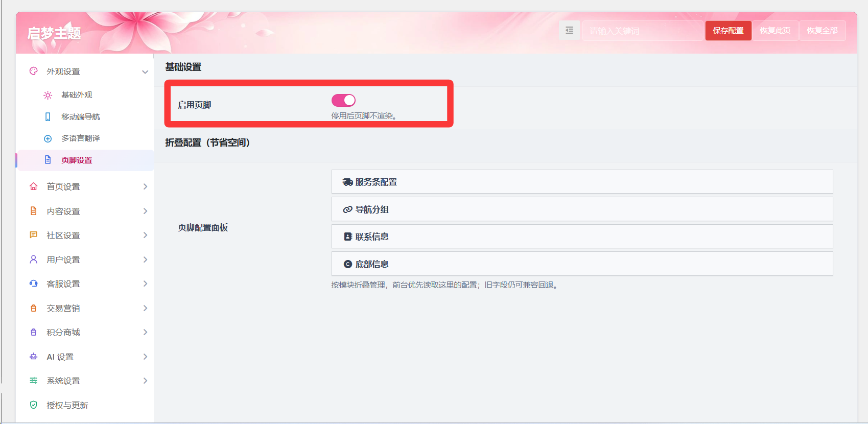The image size is (868, 424).
Task: Click the phone icon for 移动端导航
Action: [x=48, y=117]
